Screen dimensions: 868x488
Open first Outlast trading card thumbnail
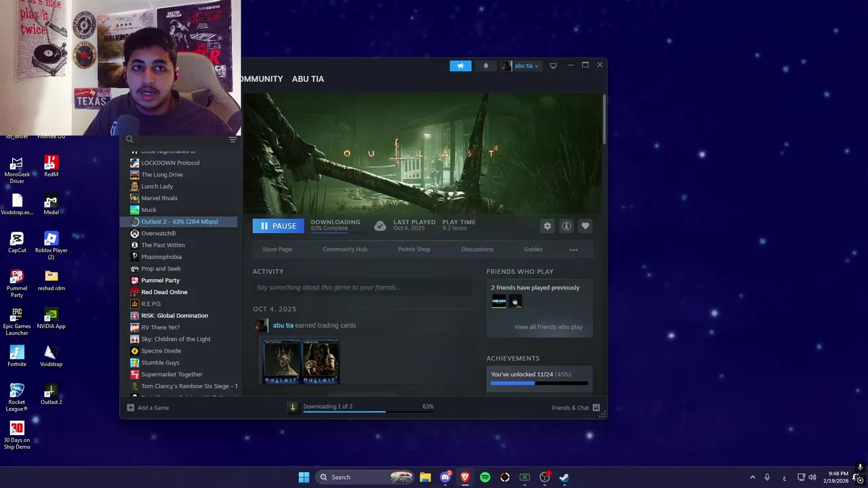click(x=281, y=361)
